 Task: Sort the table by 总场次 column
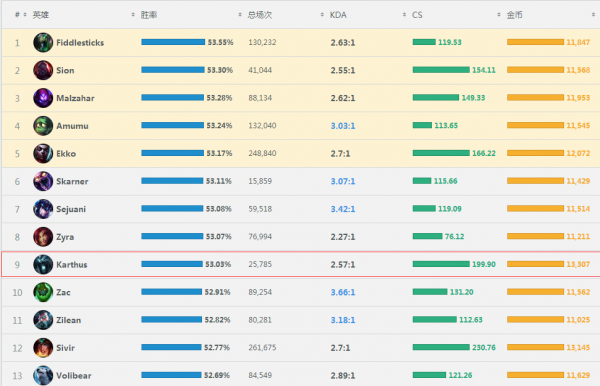pyautogui.click(x=259, y=15)
